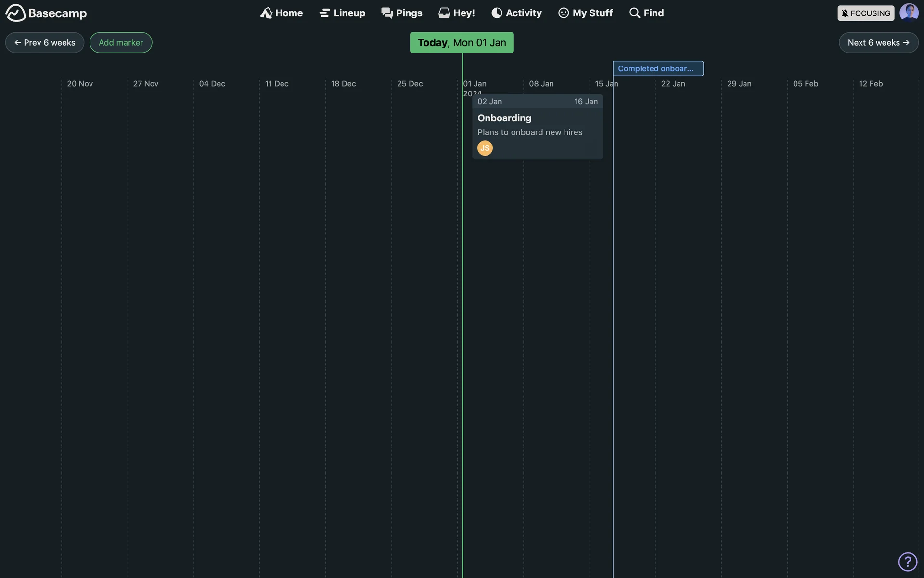Open My Stuff smiley icon

tap(563, 13)
